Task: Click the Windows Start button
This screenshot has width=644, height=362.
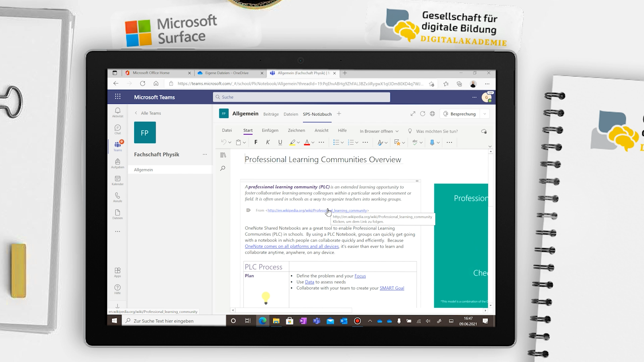Action: tap(114, 321)
